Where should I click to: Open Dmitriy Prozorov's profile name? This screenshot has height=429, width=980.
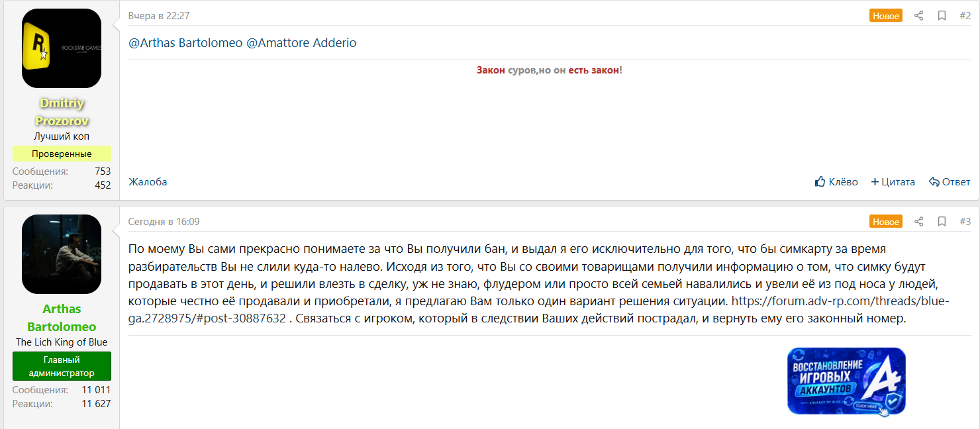click(x=62, y=112)
